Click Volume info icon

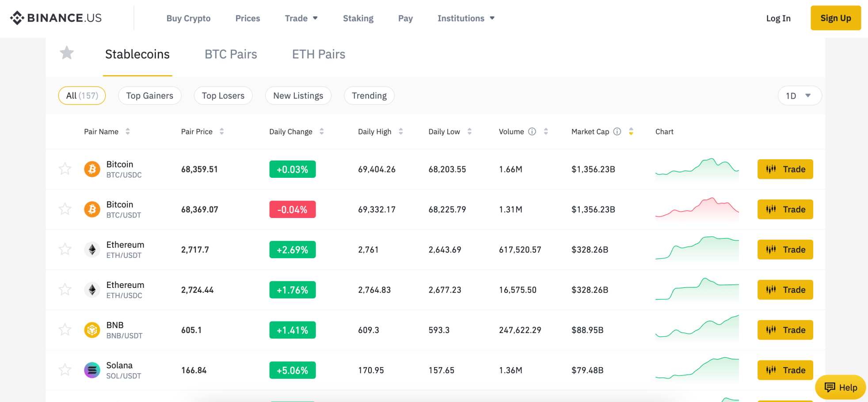532,131
